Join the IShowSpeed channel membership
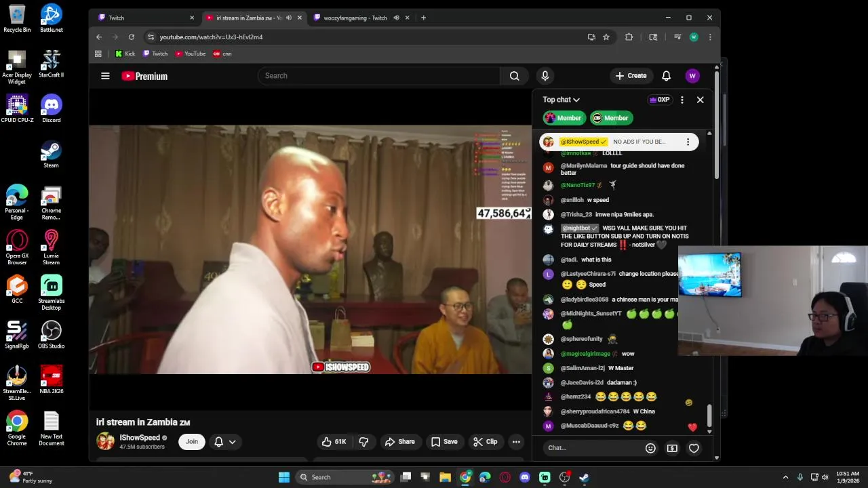The height and width of the screenshot is (488, 868). pyautogui.click(x=192, y=442)
